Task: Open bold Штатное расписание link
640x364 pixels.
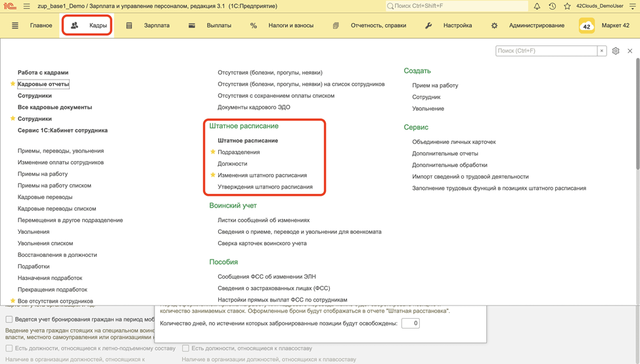Action: pyautogui.click(x=248, y=141)
